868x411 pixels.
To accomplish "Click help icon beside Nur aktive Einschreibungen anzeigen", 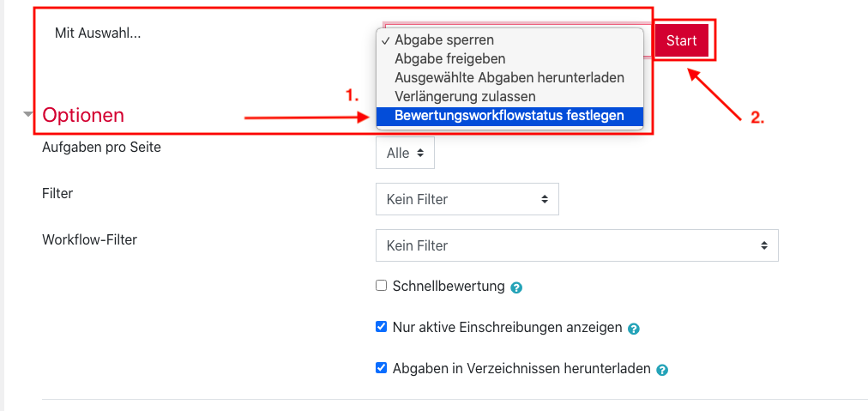I will click(634, 329).
